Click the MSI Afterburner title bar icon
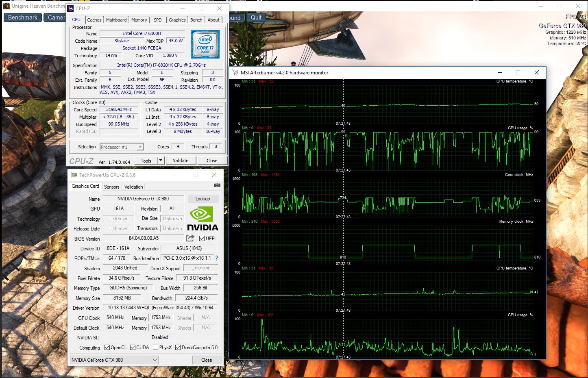Viewport: 588px width, 378px height. point(235,72)
